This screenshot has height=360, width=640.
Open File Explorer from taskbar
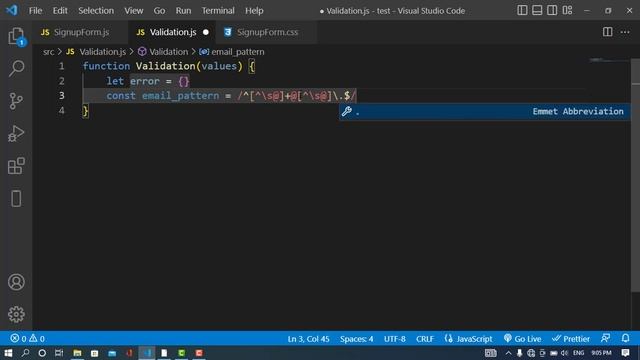(77, 353)
